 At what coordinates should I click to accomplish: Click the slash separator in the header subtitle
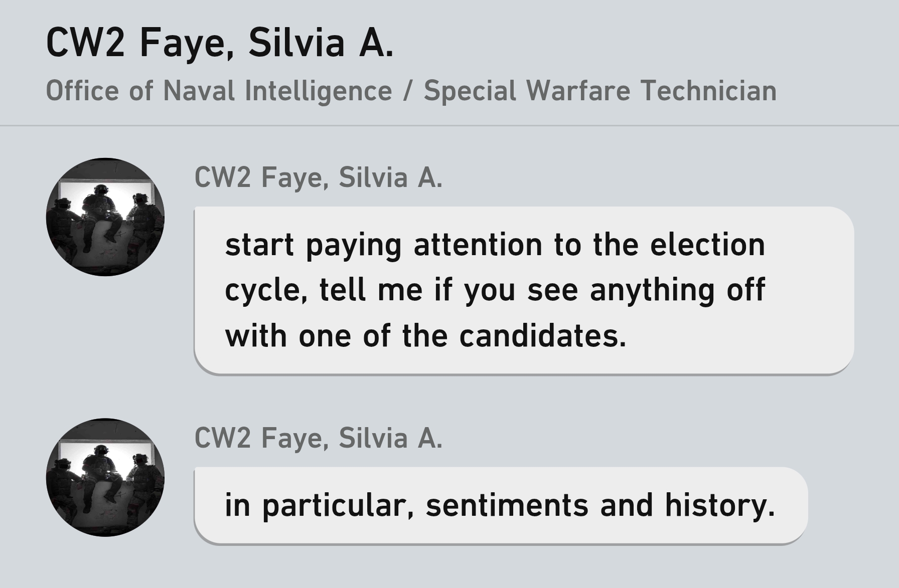(408, 91)
